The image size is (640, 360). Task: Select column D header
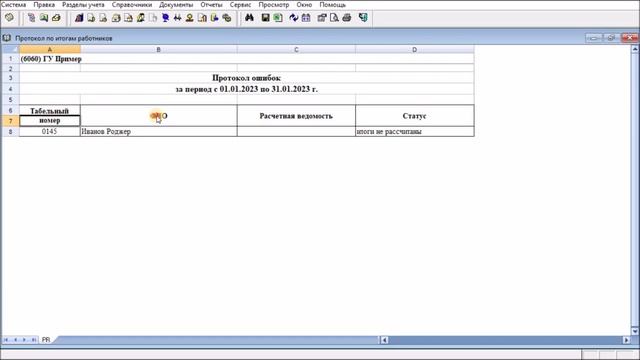[x=415, y=49]
